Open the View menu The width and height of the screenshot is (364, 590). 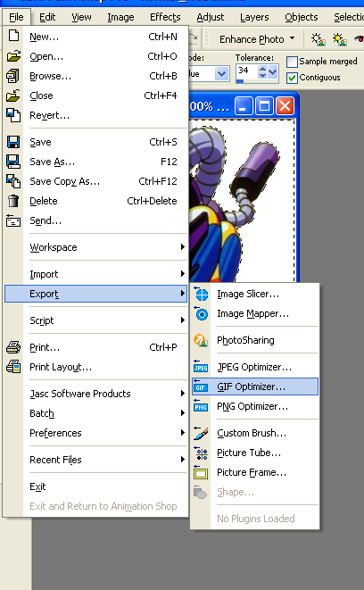point(81,17)
